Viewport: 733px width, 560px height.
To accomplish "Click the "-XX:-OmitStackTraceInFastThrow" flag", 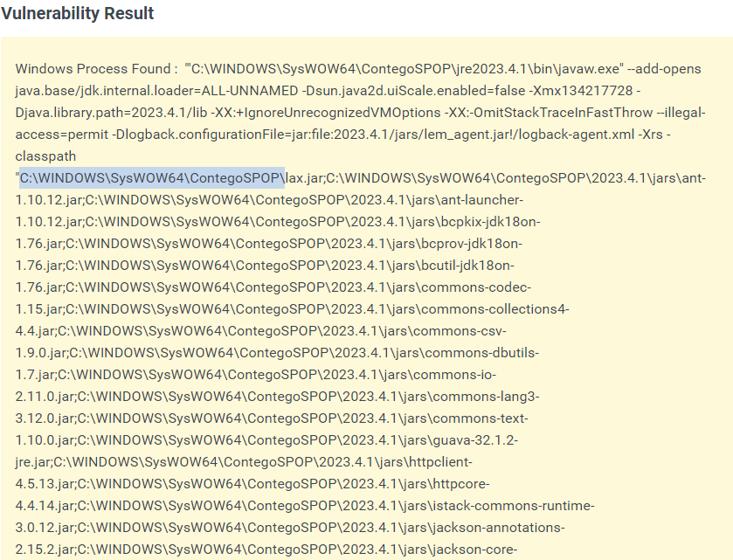I will [x=549, y=113].
